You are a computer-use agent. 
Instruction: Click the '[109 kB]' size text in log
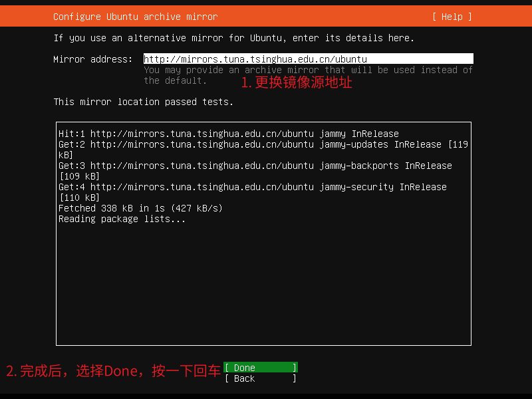[79, 176]
